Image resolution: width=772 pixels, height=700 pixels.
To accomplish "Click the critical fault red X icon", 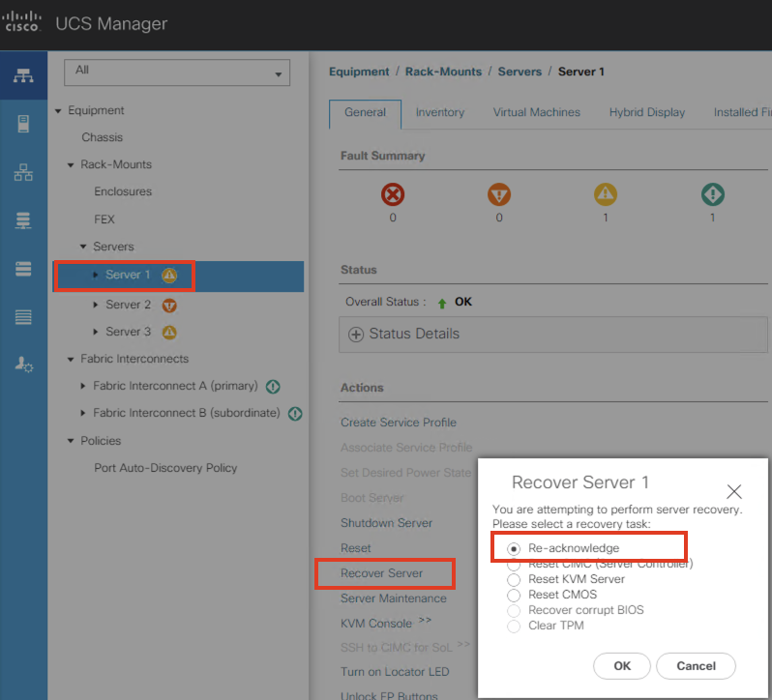I will coord(393,195).
